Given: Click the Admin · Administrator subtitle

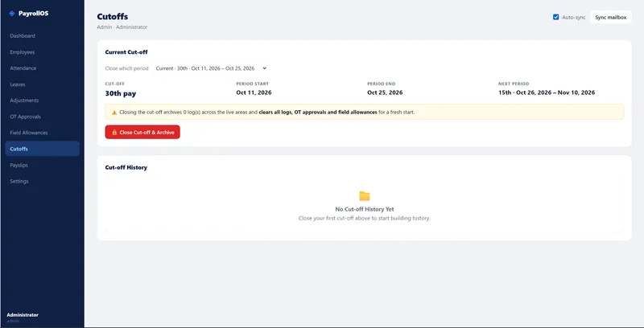Looking at the screenshot, I should pos(122,27).
